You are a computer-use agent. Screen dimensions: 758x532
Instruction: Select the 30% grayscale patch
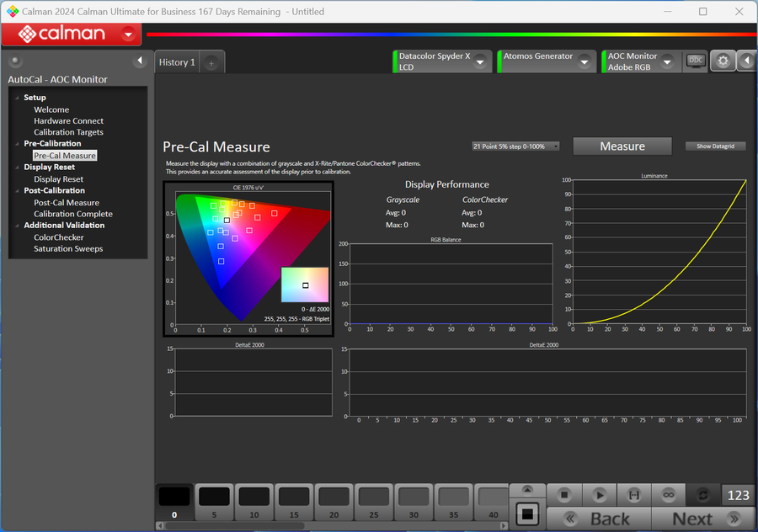tap(414, 502)
